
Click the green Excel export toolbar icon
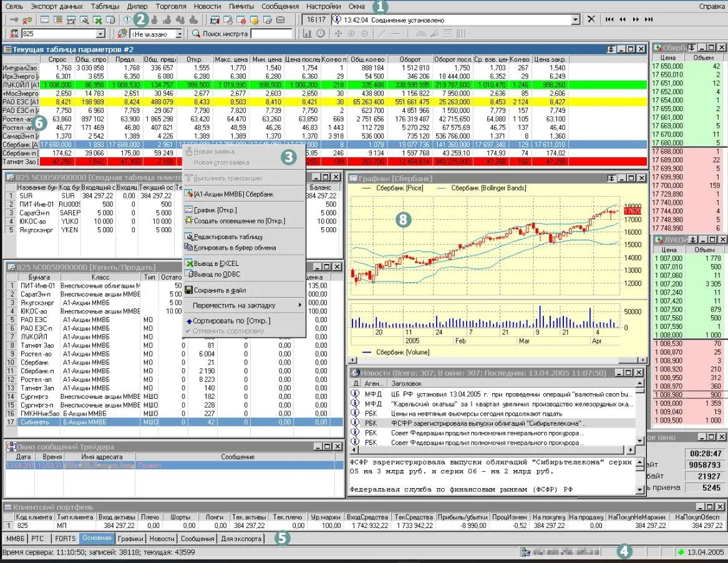[97, 20]
